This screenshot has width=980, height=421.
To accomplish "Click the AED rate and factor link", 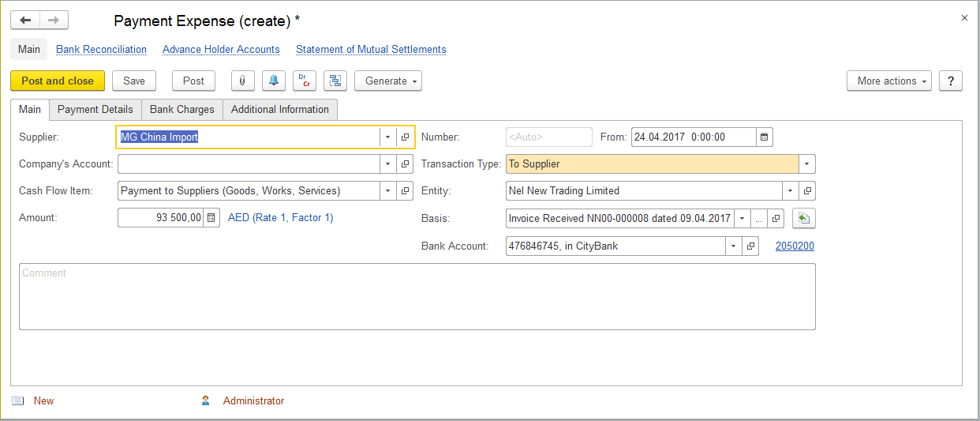I will [280, 218].
